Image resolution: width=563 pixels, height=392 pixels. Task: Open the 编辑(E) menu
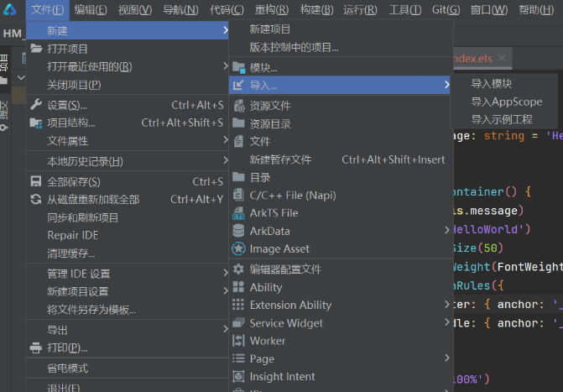tap(91, 10)
